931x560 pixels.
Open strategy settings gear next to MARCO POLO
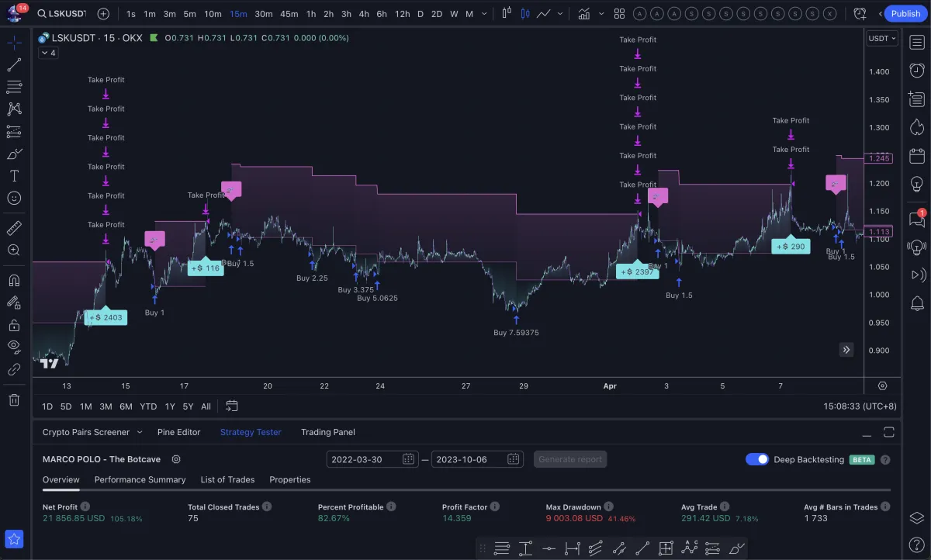[176, 460]
